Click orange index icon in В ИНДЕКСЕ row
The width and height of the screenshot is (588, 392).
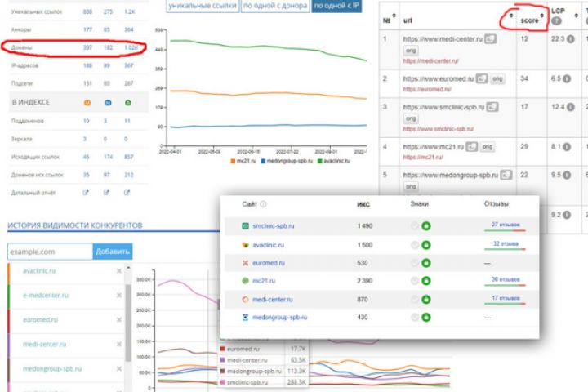point(87,102)
